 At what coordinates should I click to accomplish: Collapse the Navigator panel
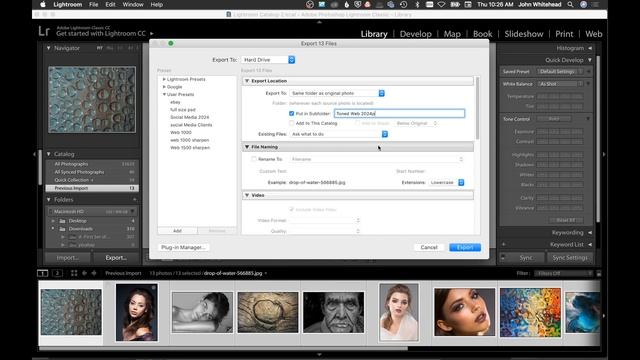click(x=49, y=48)
